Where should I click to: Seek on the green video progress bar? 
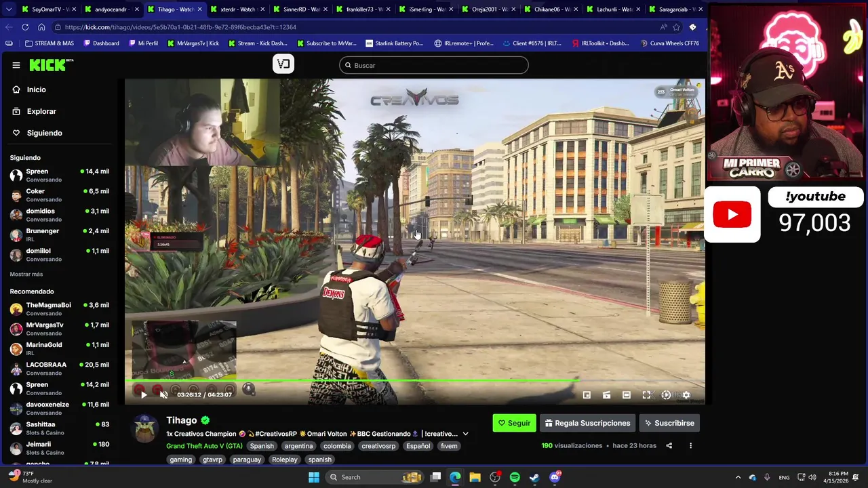point(415,381)
